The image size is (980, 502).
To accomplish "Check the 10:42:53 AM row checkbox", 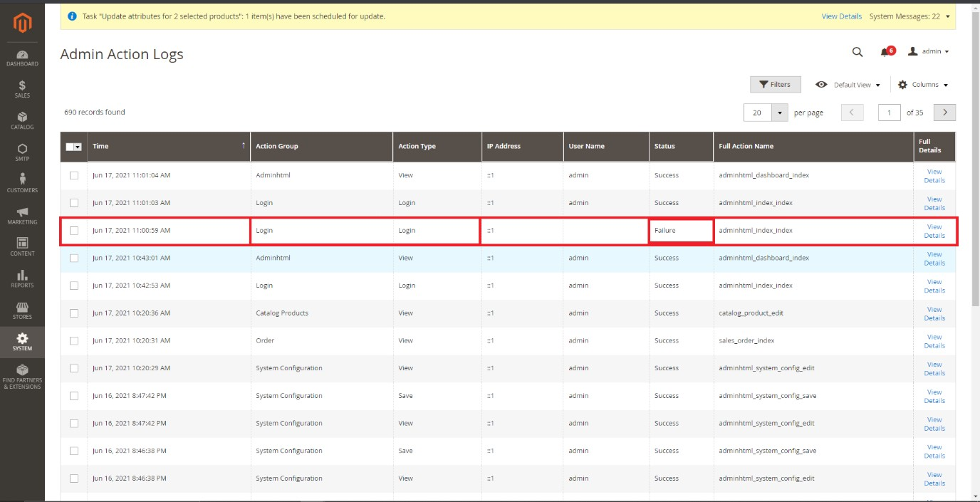I will pos(74,286).
